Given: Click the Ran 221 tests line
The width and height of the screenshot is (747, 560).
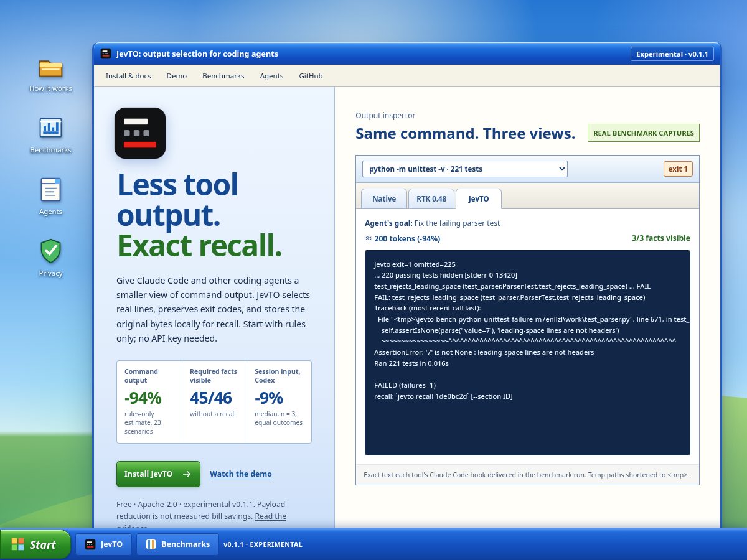Looking at the screenshot, I should pos(411,363).
